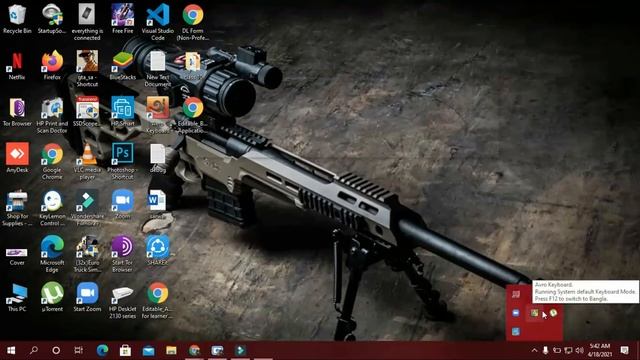Image resolution: width=640 pixels, height=360 pixels.
Task: Launch the Zoom desktop shortcut
Action: 122,204
